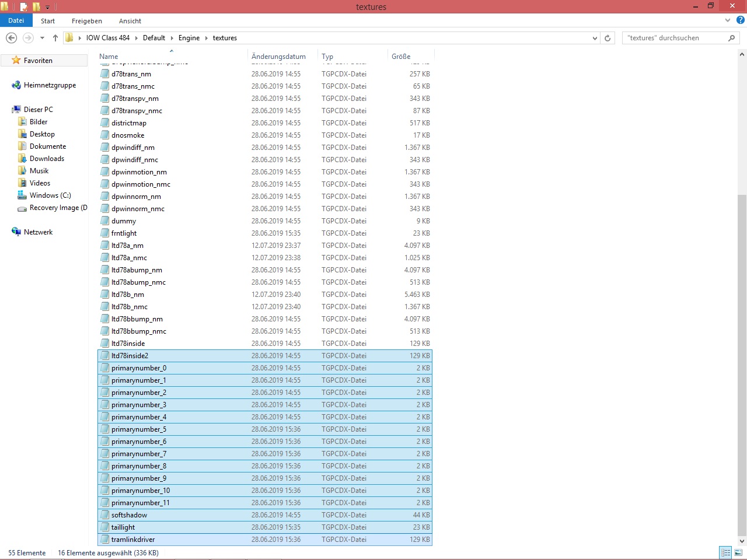Go up one folder level
Screen dimensions: 747x560
[x=55, y=38]
